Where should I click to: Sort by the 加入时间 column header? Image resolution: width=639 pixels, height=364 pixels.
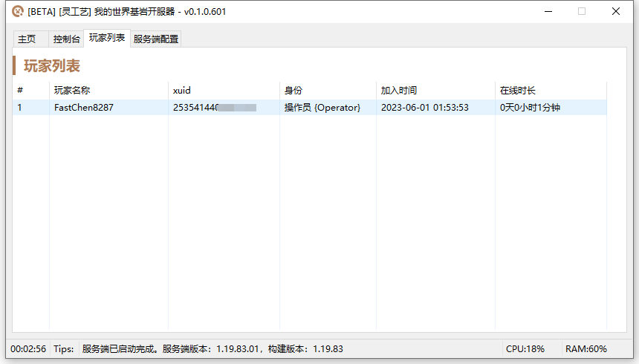[x=399, y=91]
